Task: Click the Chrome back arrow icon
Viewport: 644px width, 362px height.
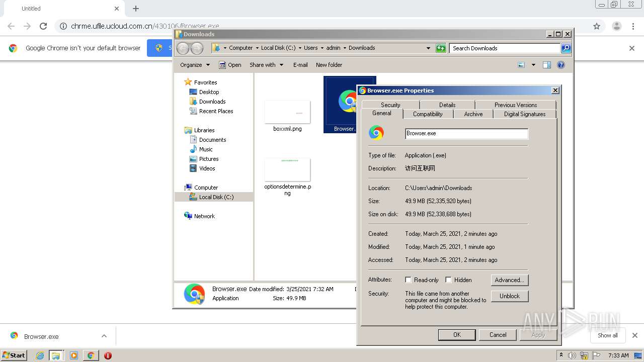Action: pos(11,26)
